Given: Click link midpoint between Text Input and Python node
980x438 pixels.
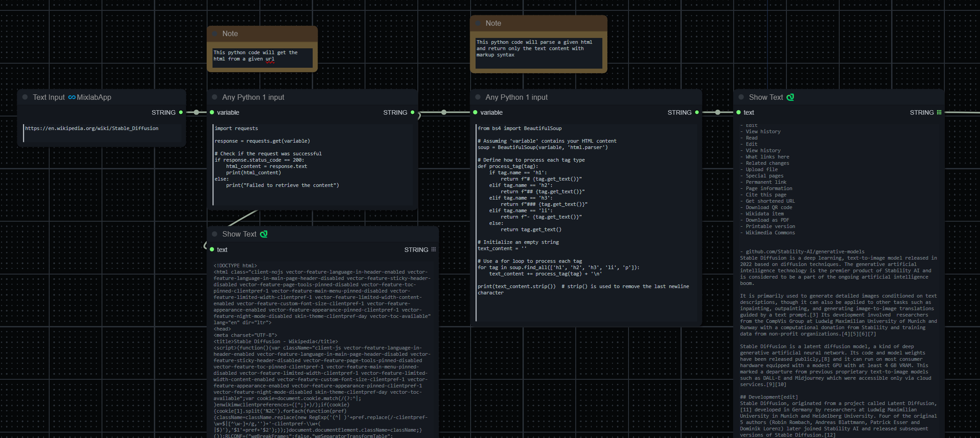Looking at the screenshot, I should click(x=197, y=112).
